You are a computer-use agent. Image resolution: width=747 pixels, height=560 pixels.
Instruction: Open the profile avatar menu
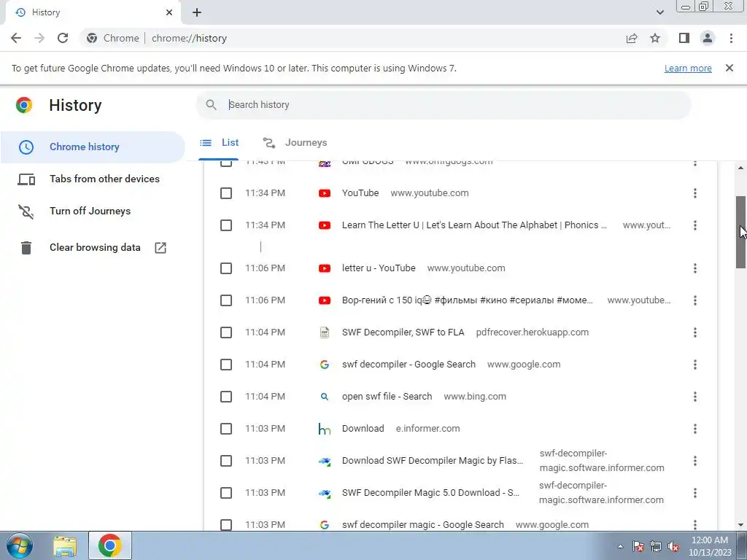pyautogui.click(x=708, y=38)
